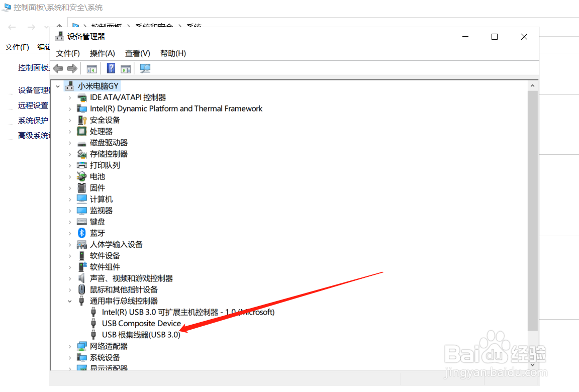Open the 操作(A) menu
579x392 pixels.
click(x=102, y=53)
